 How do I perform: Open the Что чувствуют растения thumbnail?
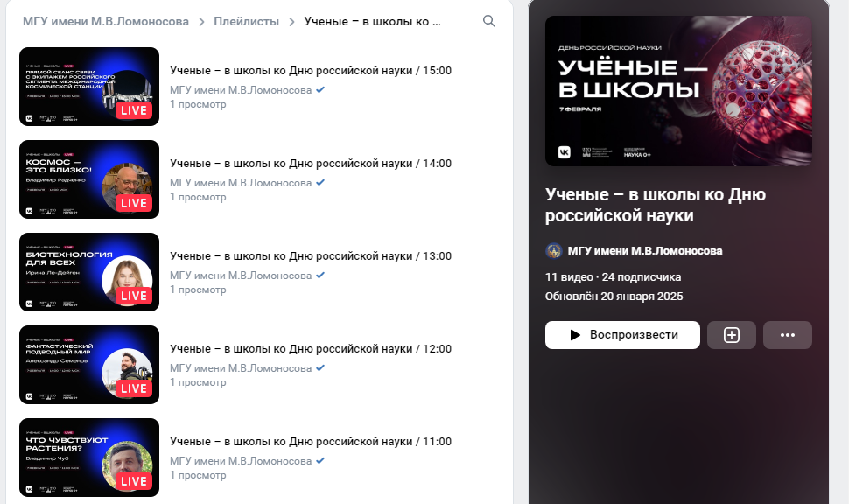pos(89,458)
